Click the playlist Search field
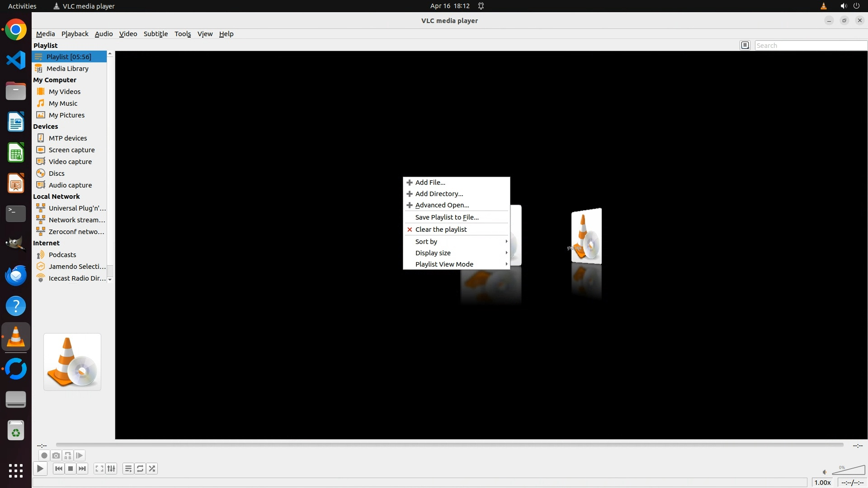Viewport: 868px width, 488px height. point(810,45)
